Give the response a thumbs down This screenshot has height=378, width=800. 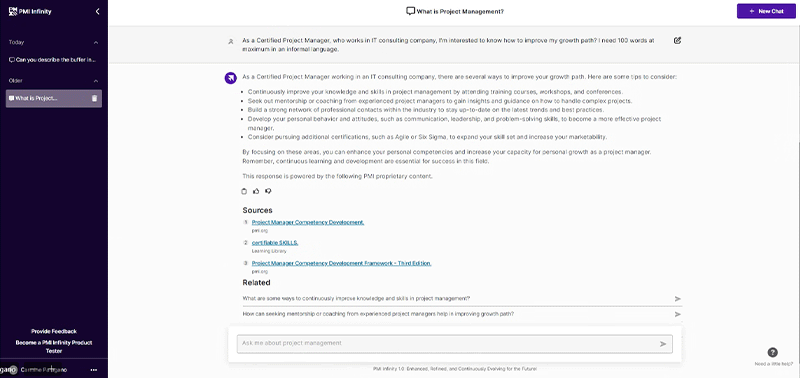(268, 191)
